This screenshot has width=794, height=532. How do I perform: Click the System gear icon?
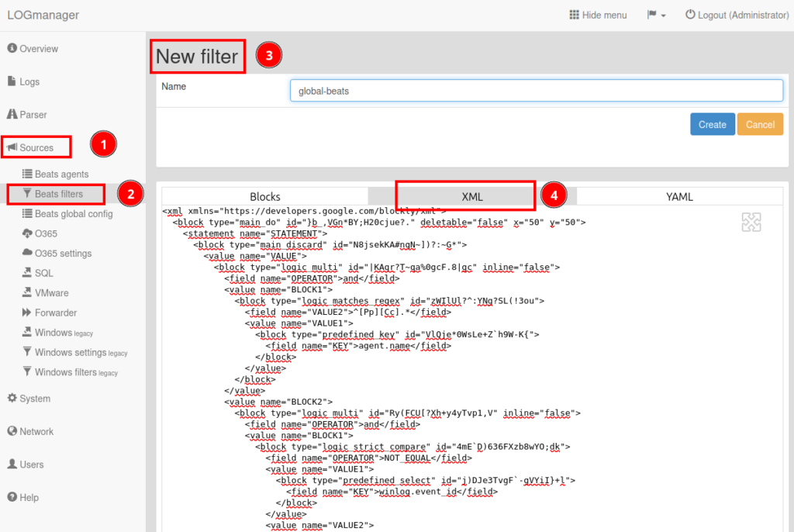coord(12,398)
